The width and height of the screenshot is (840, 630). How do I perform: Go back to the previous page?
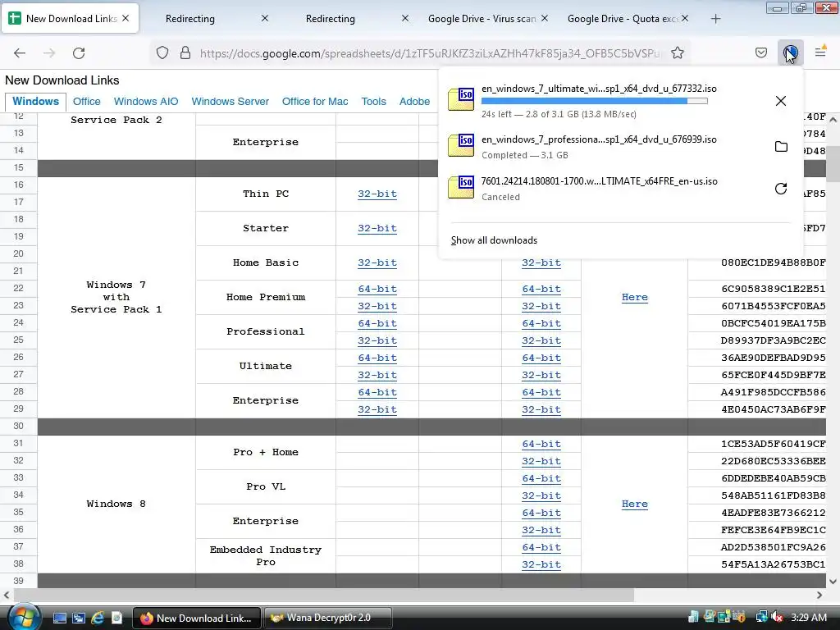(20, 52)
